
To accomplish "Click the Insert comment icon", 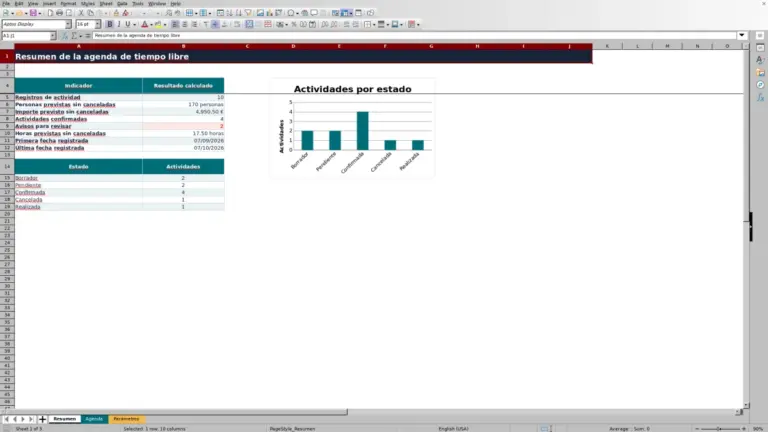I will 314,13.
